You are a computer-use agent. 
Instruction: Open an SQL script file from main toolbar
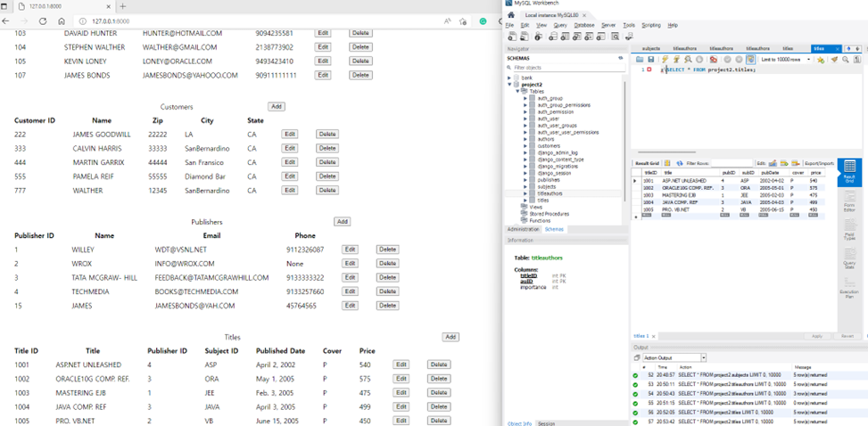tap(525, 37)
